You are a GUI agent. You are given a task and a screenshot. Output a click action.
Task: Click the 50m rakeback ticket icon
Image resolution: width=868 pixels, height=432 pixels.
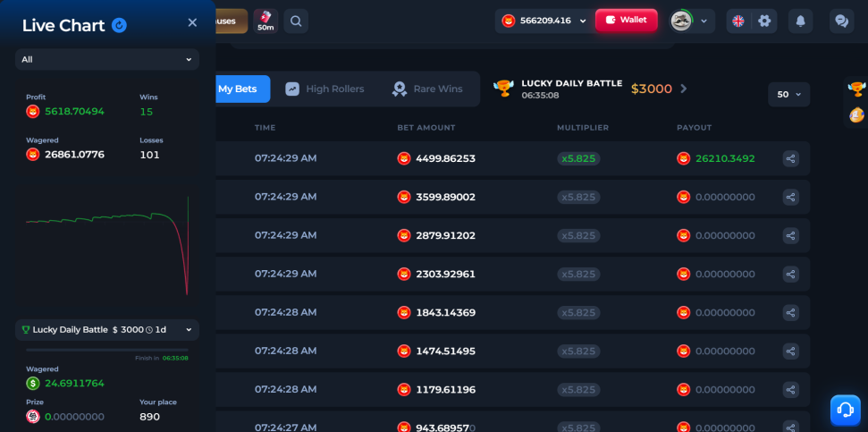(265, 21)
